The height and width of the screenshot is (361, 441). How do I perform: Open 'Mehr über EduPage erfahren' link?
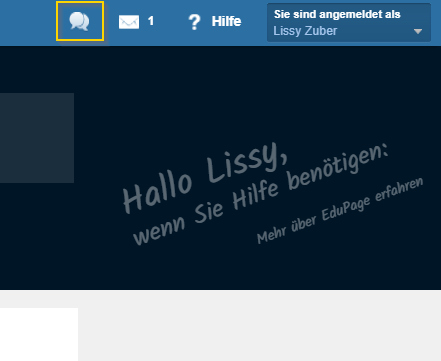coord(340,210)
